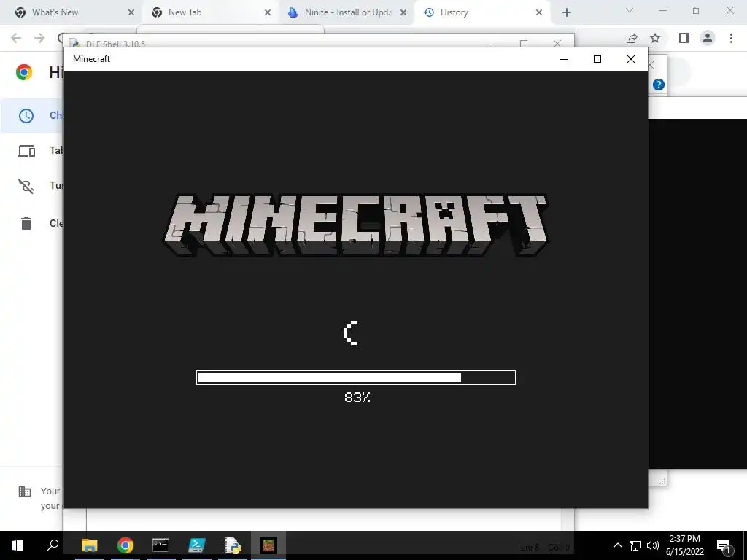Maximize the IDLE Shell window behind Minecraft
Screen dimensions: 747x560
pyautogui.click(x=524, y=43)
